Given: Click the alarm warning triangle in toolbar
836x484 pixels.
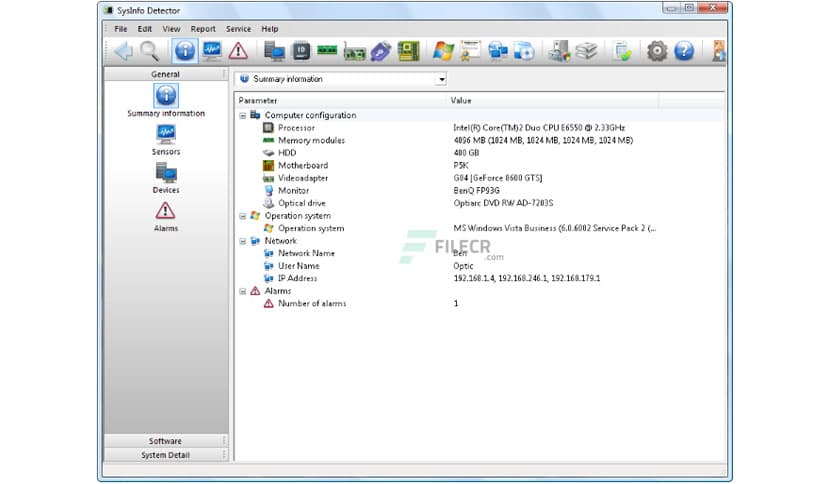Looking at the screenshot, I should point(238,51).
